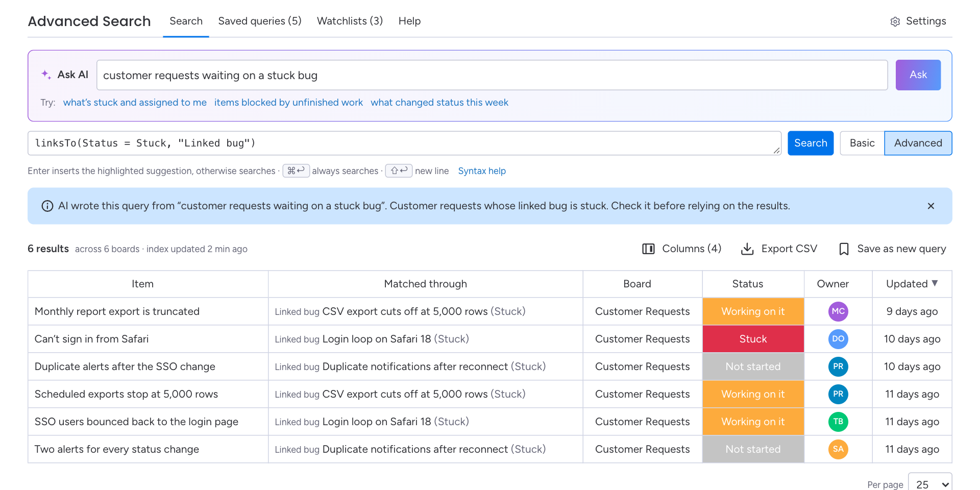Click the purple Ask button
This screenshot has height=490, width=980.
click(918, 75)
